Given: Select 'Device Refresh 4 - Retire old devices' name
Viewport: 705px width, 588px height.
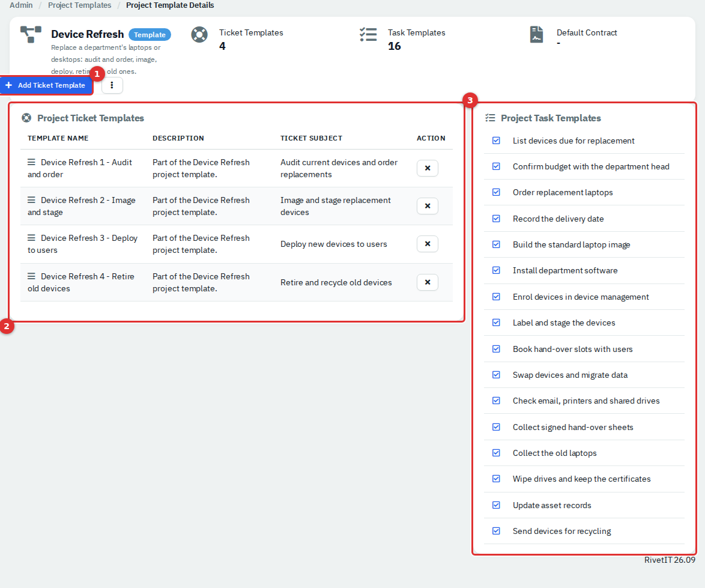Looking at the screenshot, I should click(x=81, y=282).
